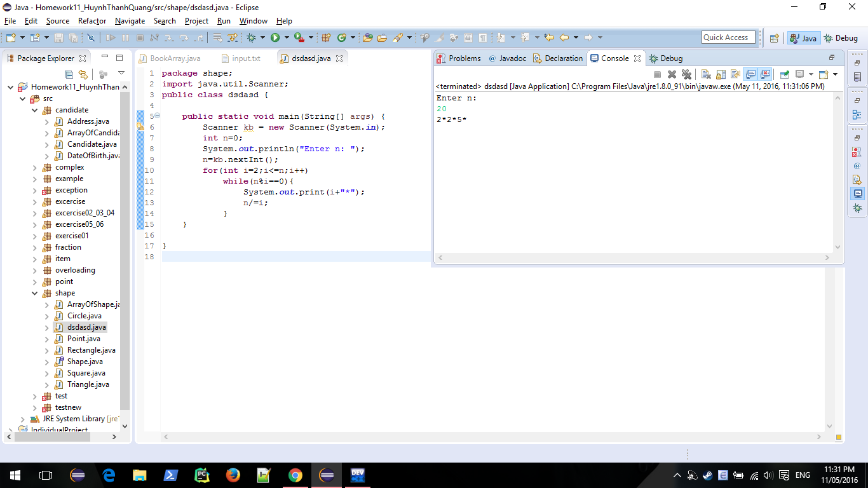
Task: Click the Open Type toolbar icon
Action: [x=367, y=38]
